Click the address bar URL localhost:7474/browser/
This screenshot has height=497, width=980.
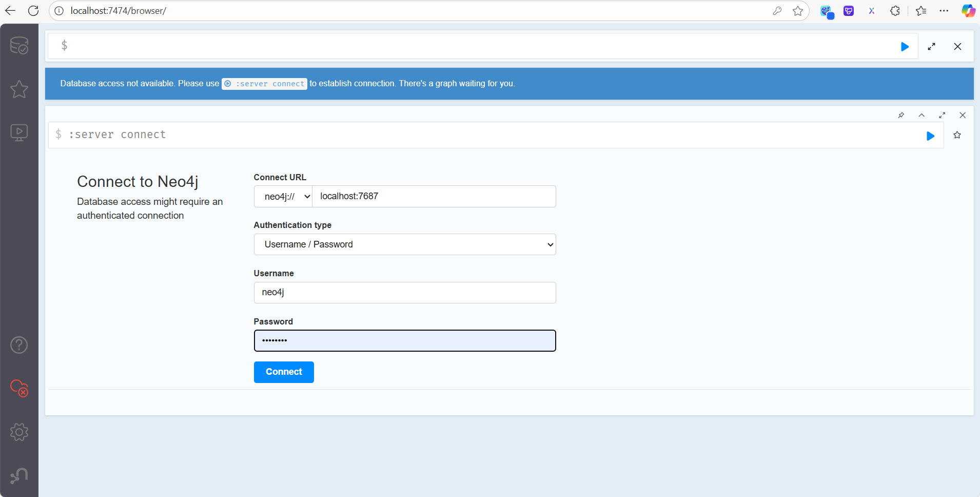tap(119, 11)
